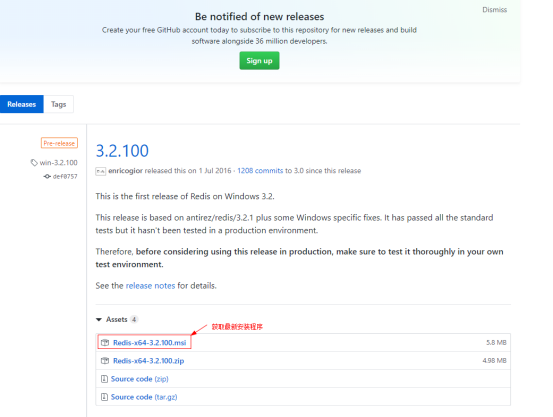The width and height of the screenshot is (553, 417).
Task: Download Redis-x64-3.2.100.zip archive
Action: click(148, 361)
